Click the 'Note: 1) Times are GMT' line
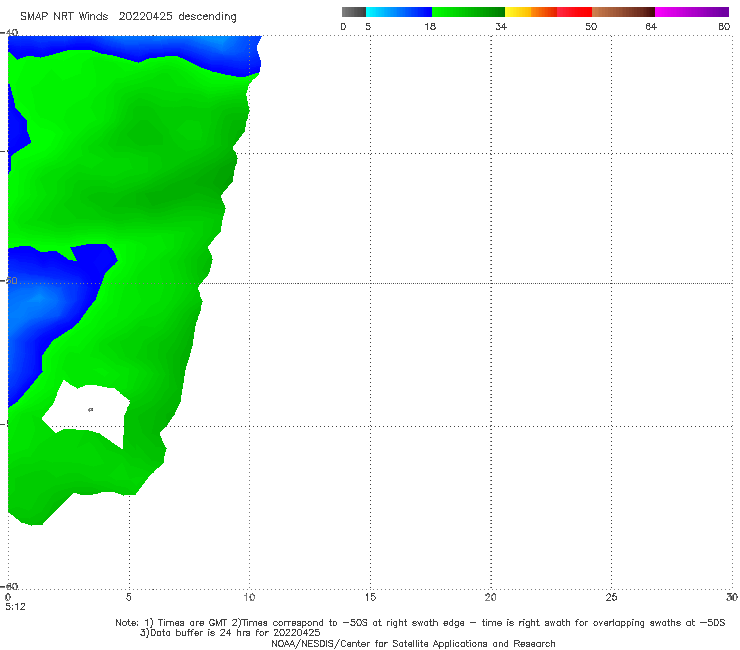 coord(420,623)
